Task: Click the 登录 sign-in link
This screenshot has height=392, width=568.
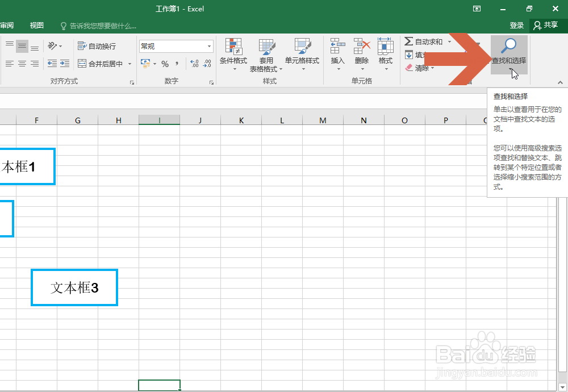Action: [x=516, y=26]
